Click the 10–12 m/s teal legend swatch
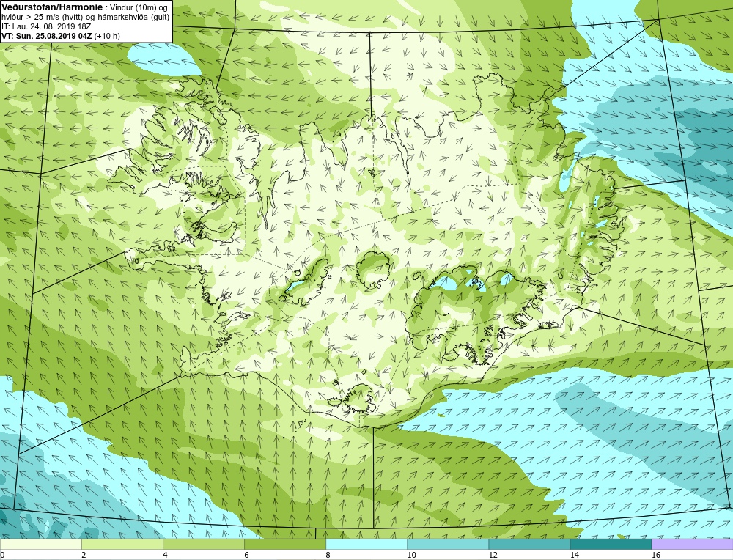The width and height of the screenshot is (733, 560). pos(447,544)
